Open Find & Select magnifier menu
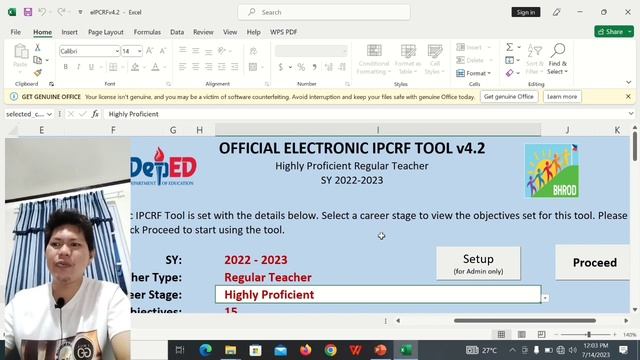 (558, 59)
